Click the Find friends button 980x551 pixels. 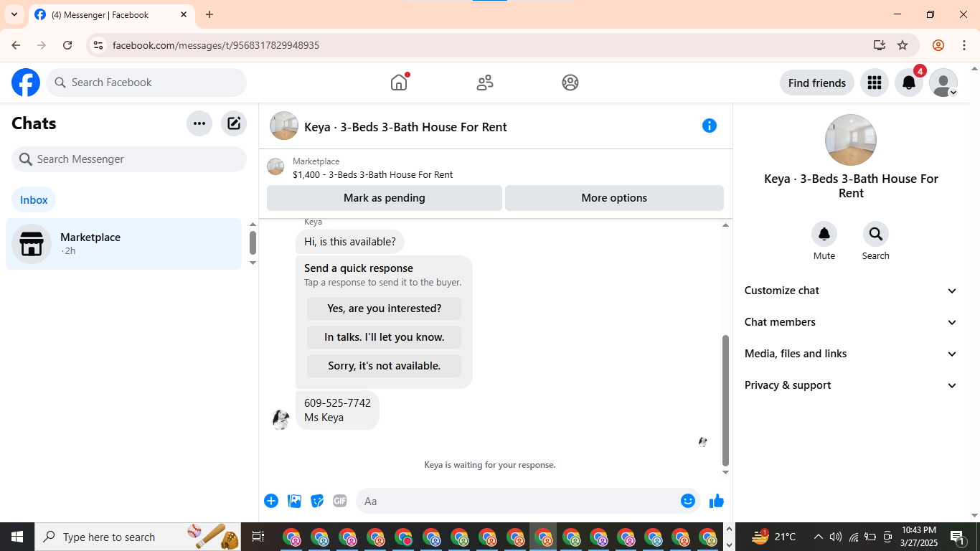(x=817, y=83)
